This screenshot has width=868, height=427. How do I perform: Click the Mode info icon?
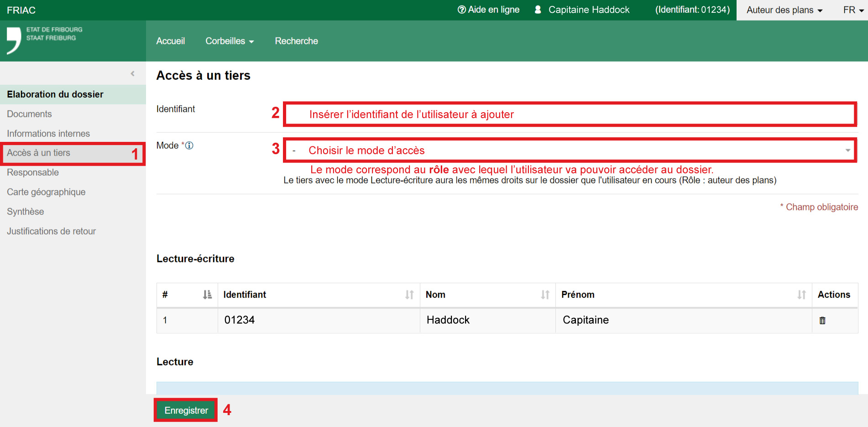[189, 146]
